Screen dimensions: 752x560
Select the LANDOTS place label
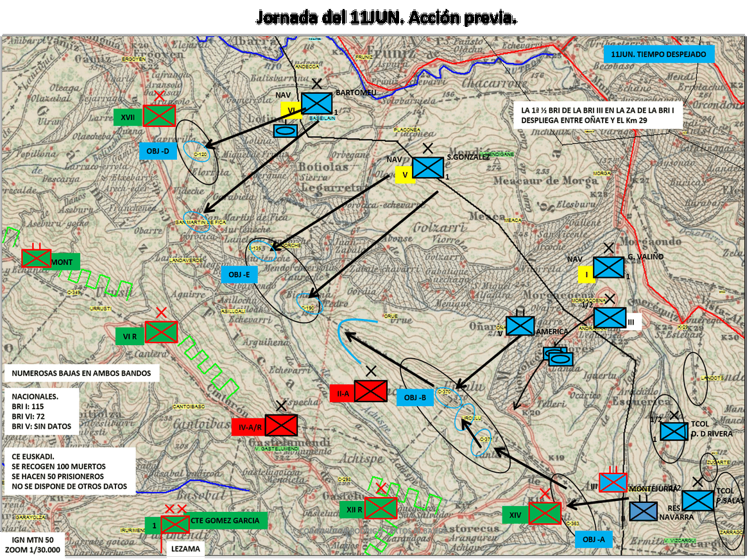pyautogui.click(x=712, y=378)
